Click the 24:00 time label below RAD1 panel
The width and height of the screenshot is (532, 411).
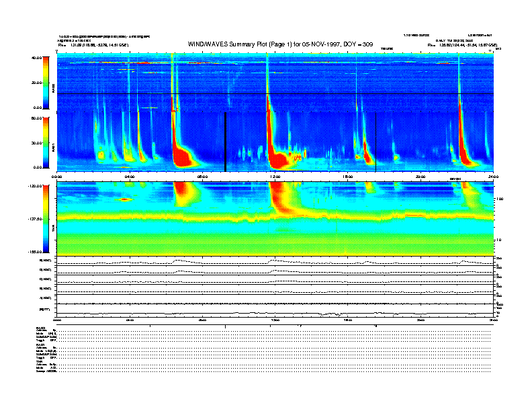click(493, 177)
